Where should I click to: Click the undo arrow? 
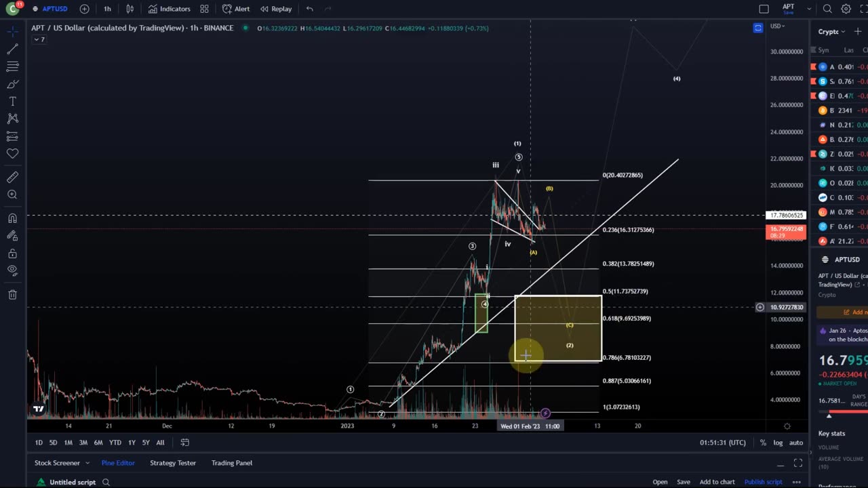(x=310, y=9)
